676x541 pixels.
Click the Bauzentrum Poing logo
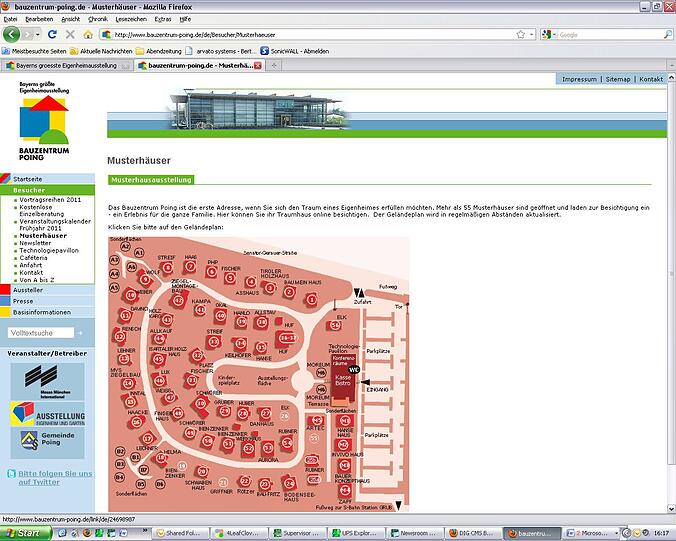pyautogui.click(x=44, y=121)
